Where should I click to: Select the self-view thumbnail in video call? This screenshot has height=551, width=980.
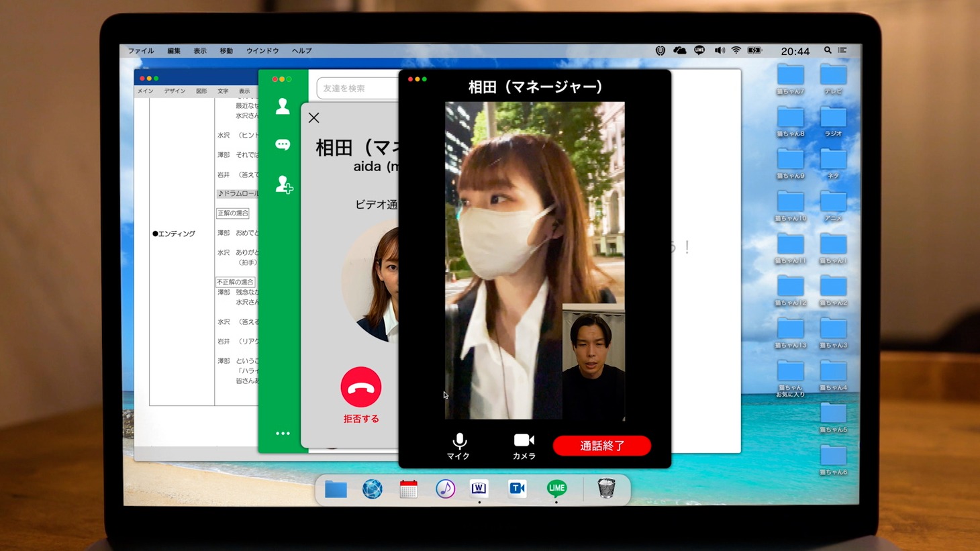pyautogui.click(x=593, y=362)
